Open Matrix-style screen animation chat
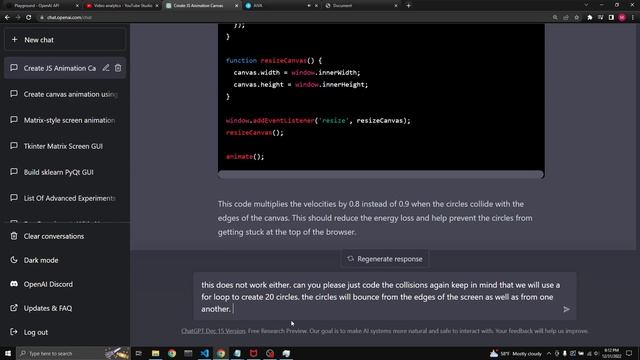 click(64, 120)
